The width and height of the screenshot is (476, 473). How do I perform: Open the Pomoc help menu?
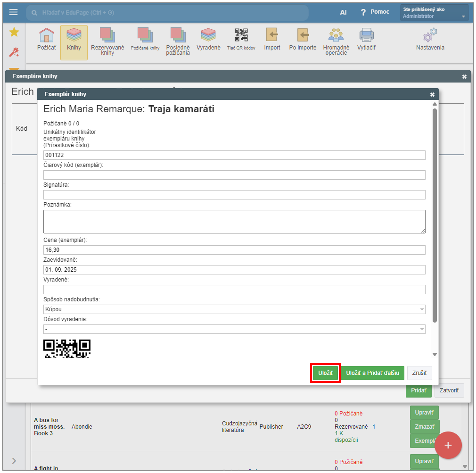[375, 12]
